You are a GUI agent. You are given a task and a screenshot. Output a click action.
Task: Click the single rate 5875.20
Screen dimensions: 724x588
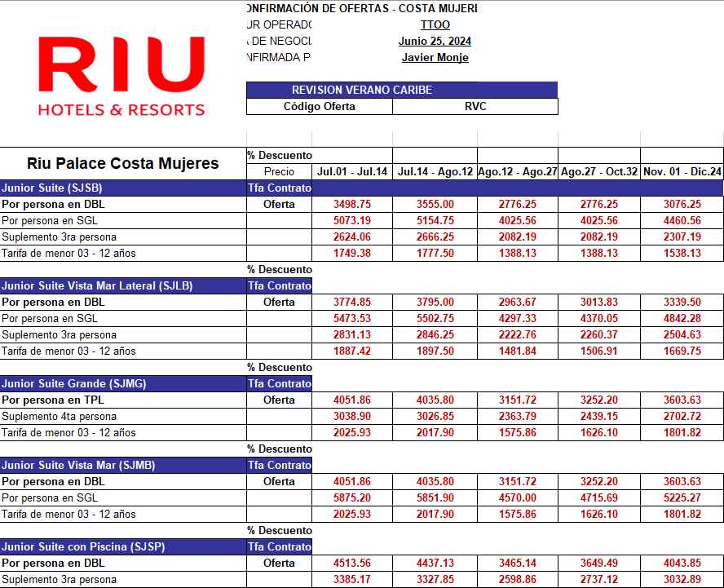click(x=352, y=498)
